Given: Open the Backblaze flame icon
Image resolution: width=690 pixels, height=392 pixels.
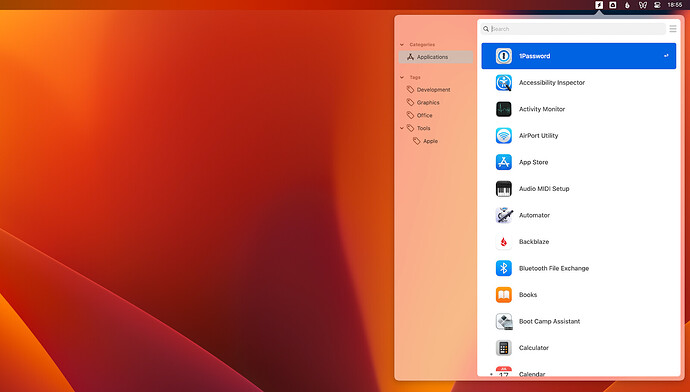Looking at the screenshot, I should pyautogui.click(x=503, y=242).
